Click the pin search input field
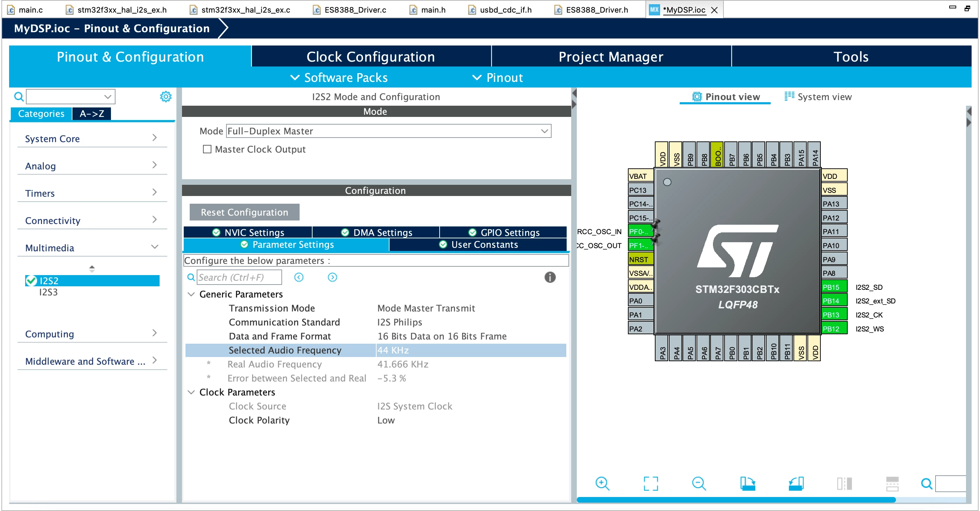980x511 pixels. click(x=950, y=484)
